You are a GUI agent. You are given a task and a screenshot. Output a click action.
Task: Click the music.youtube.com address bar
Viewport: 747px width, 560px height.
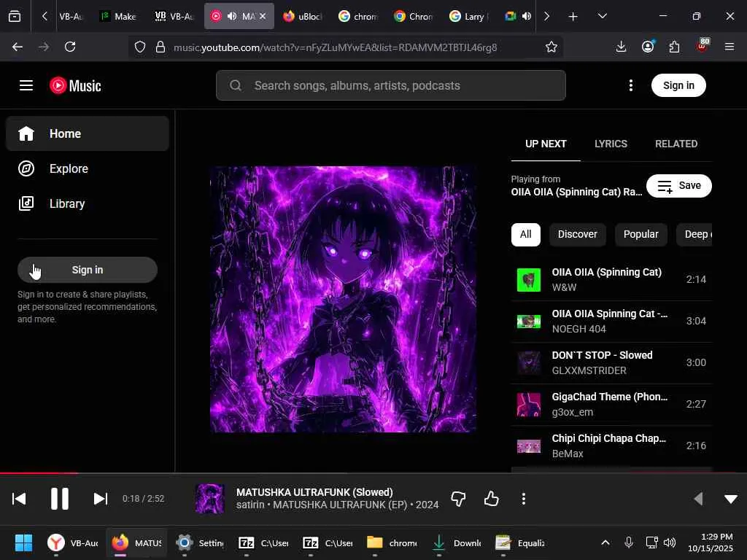click(336, 47)
